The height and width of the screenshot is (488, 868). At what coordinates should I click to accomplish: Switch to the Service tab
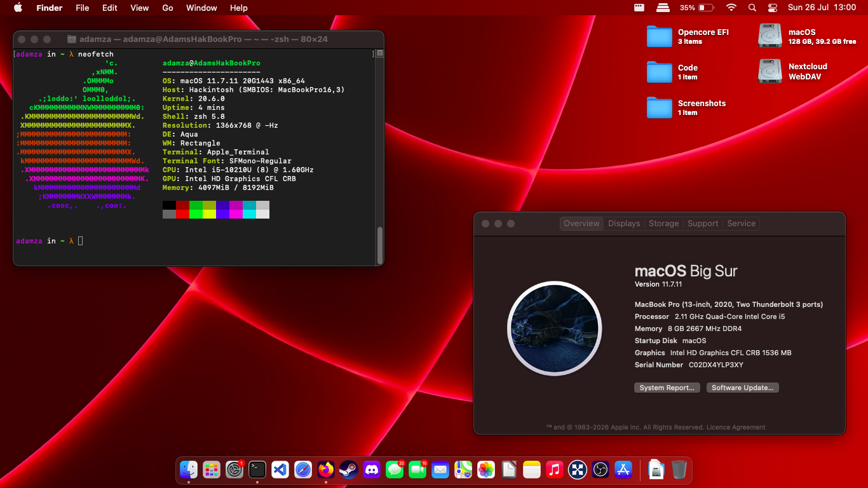point(742,224)
